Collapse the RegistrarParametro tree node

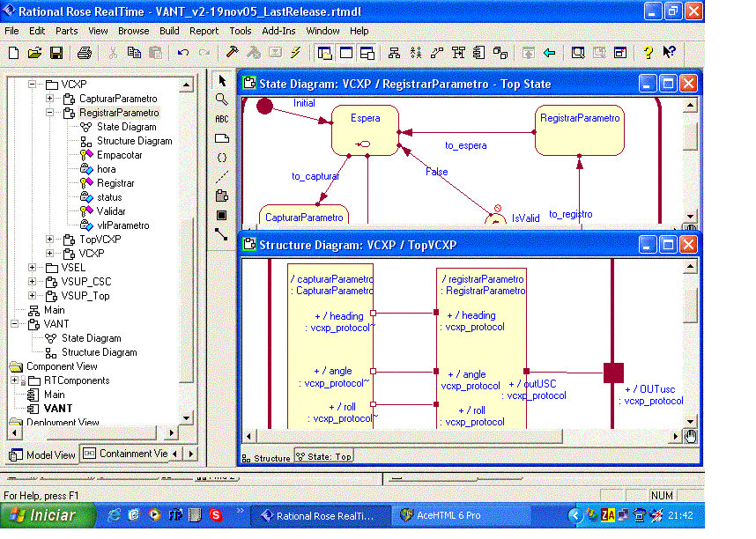click(x=49, y=113)
